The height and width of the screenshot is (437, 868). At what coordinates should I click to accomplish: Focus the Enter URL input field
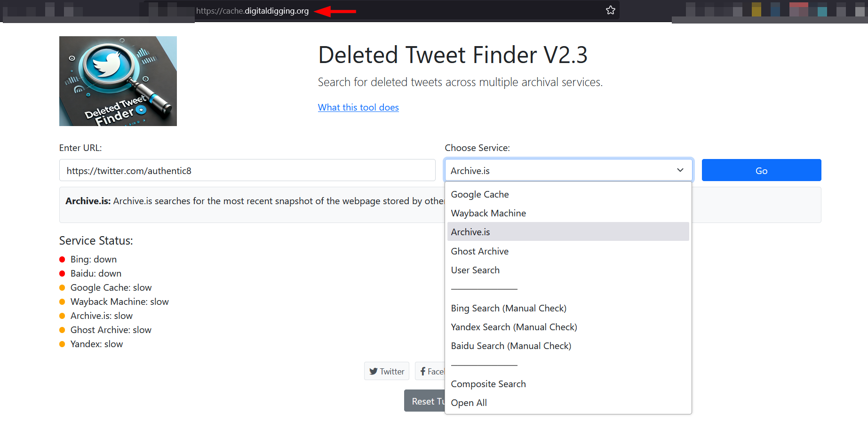click(x=247, y=170)
